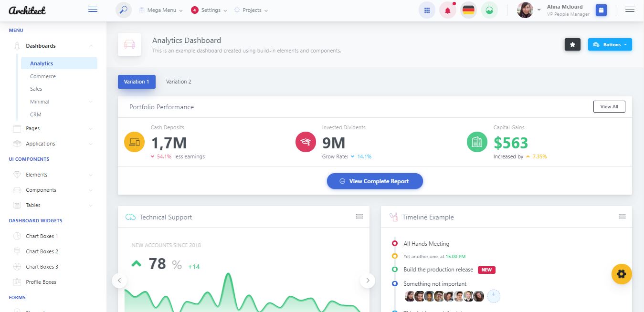Click the star favorite button
The width and height of the screenshot is (644, 312).
coord(572,44)
